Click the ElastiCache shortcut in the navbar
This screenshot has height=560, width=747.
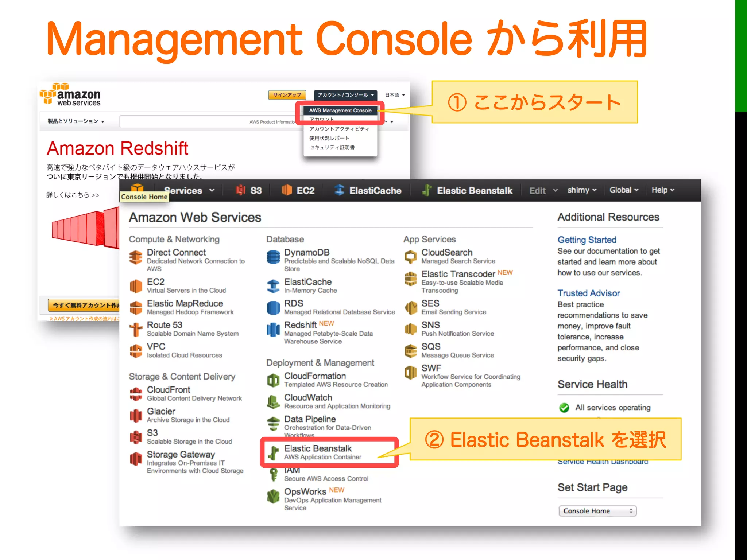pyautogui.click(x=368, y=190)
